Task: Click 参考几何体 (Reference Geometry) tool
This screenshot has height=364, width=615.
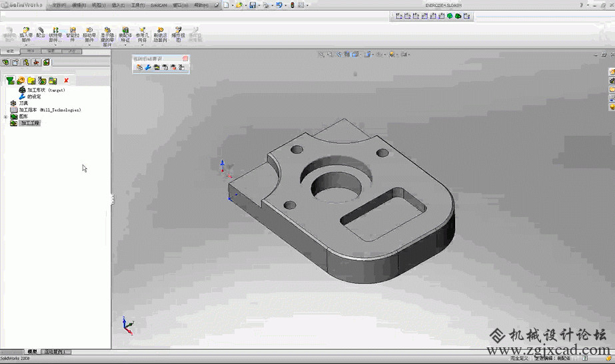Action: [143, 35]
